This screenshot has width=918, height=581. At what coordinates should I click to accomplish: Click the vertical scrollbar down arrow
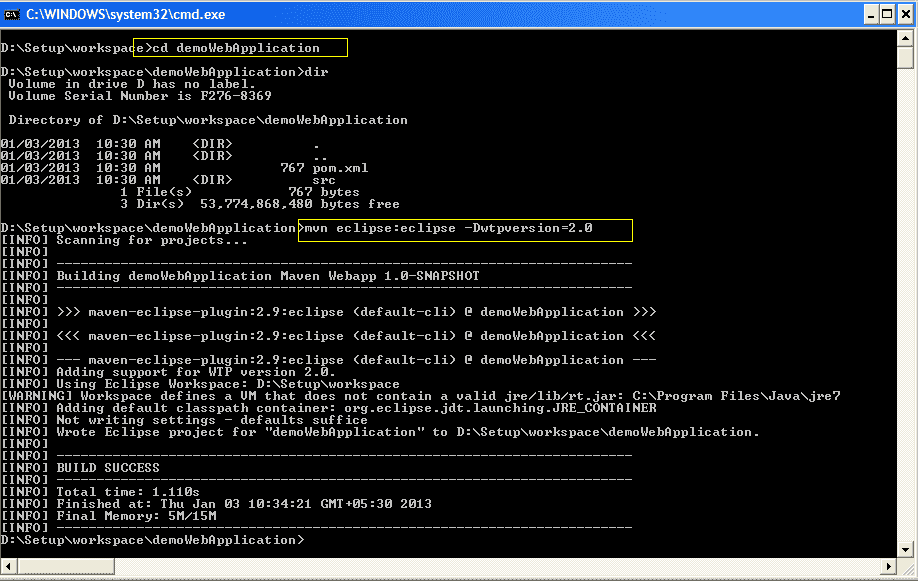click(x=905, y=549)
